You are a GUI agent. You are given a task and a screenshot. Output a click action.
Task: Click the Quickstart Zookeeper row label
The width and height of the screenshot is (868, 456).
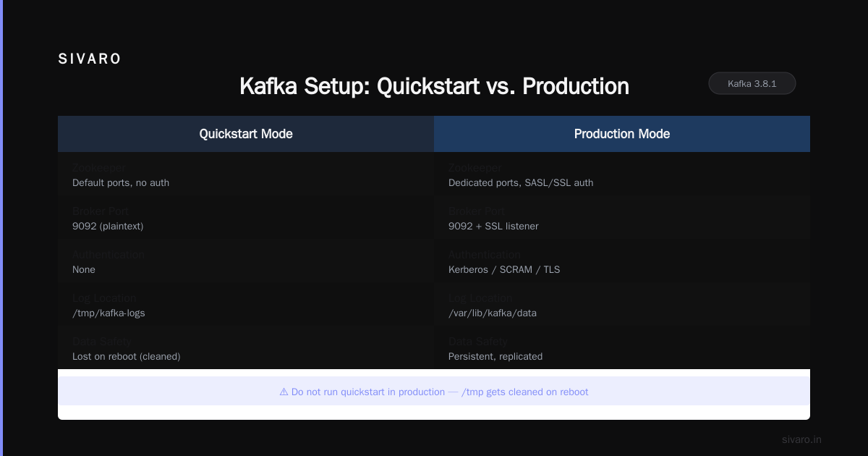tap(99, 168)
